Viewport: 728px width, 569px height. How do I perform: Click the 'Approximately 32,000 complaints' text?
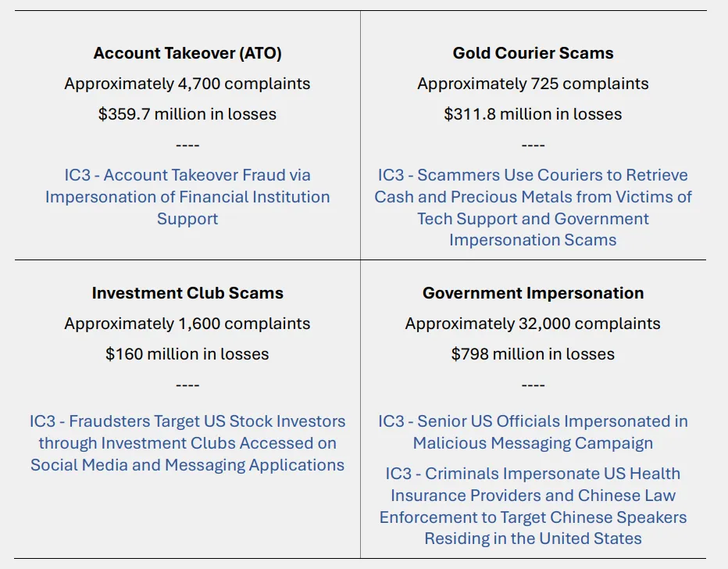coord(533,324)
